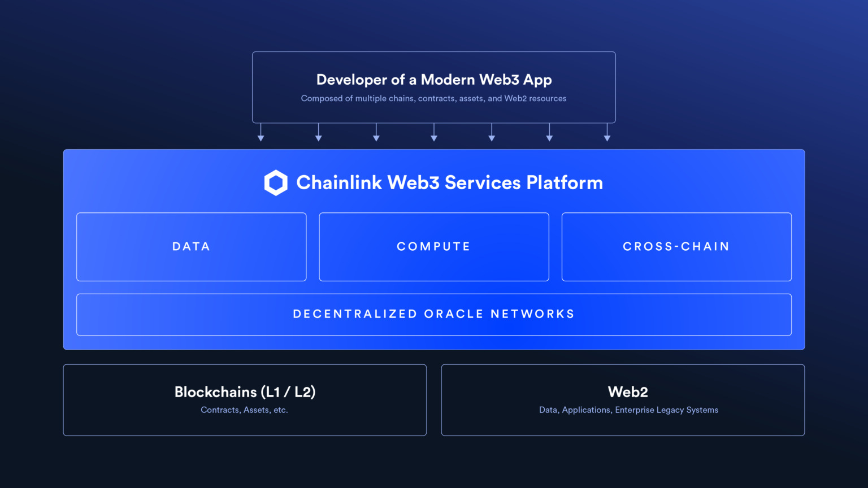Select the CROSS-CHAIN service box

676,247
